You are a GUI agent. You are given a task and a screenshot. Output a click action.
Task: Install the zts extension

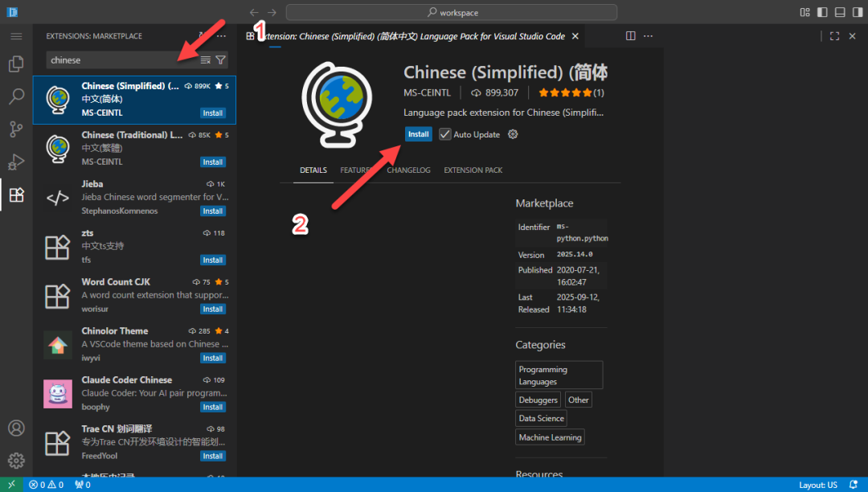click(212, 260)
